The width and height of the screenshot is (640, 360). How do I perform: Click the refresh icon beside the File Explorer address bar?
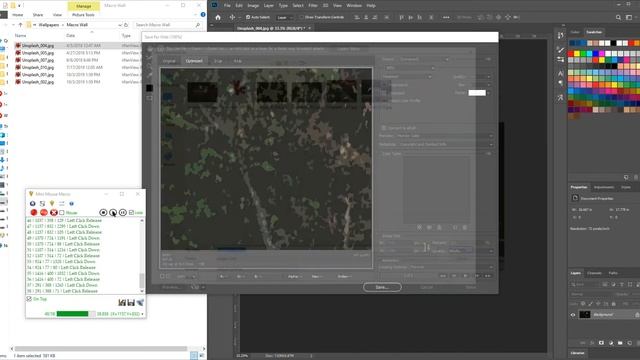coord(126,25)
